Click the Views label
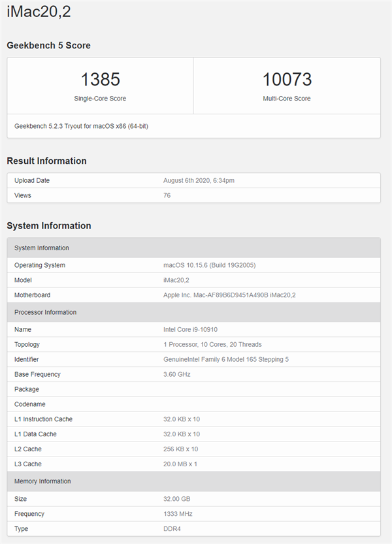Screen dimensions: 392x544 (x=23, y=195)
